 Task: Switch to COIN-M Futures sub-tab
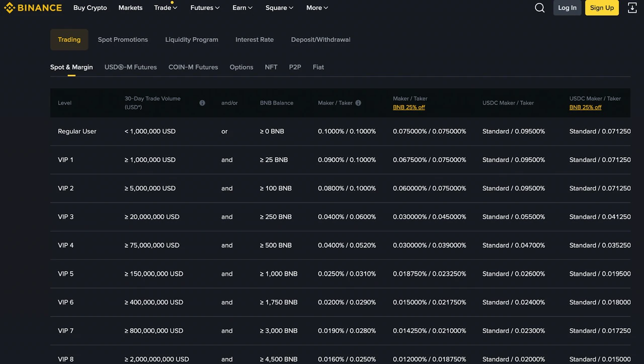pos(193,67)
